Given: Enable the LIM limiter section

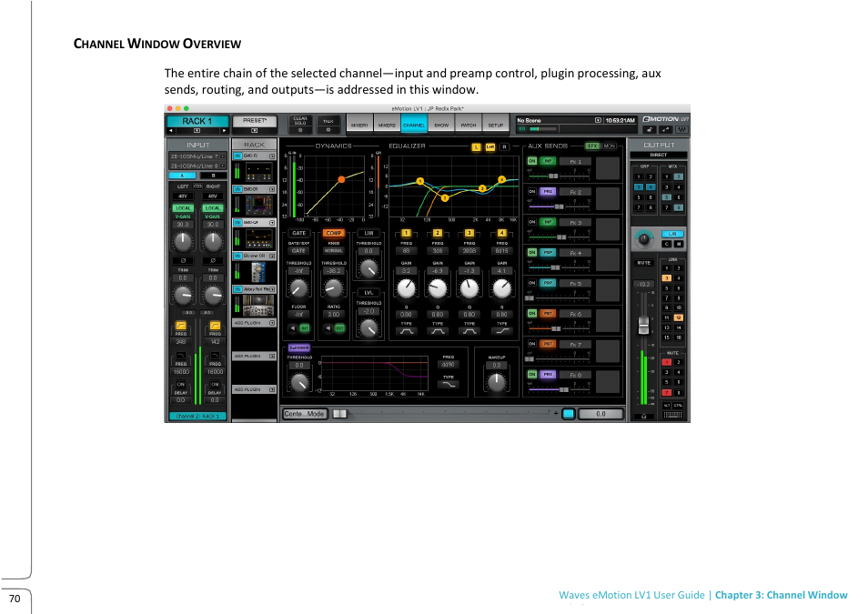Looking at the screenshot, I should (x=368, y=233).
